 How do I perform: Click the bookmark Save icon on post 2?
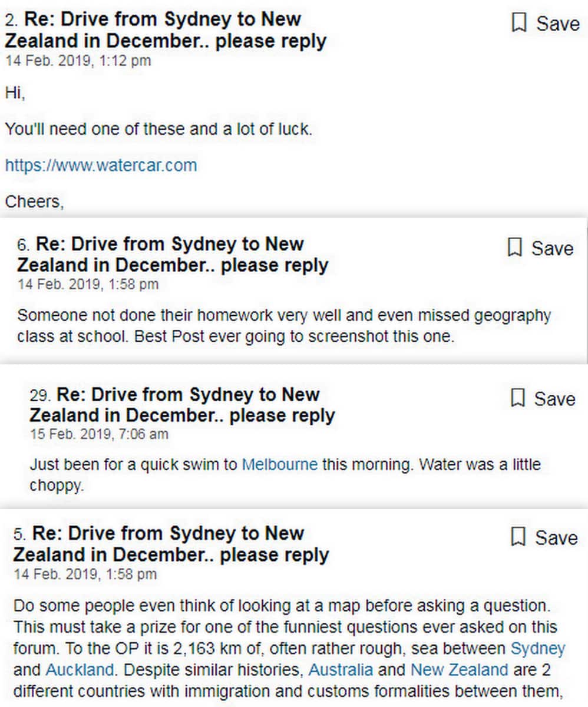tap(518, 24)
